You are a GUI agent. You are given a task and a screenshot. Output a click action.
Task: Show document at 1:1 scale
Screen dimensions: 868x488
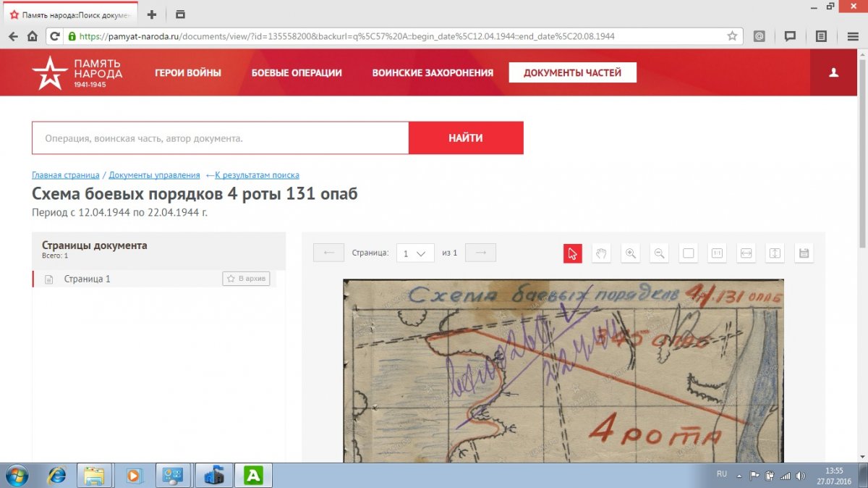pyautogui.click(x=718, y=253)
